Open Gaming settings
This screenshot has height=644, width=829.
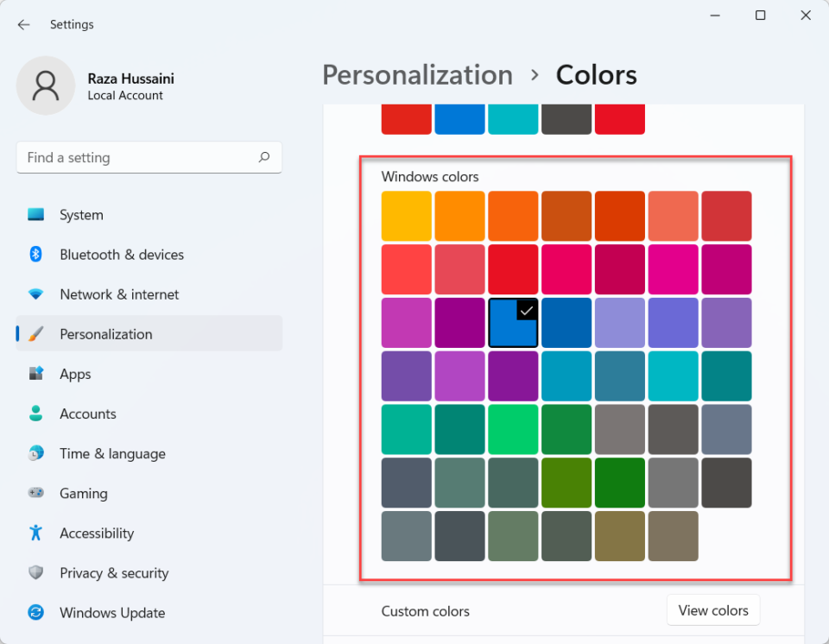pos(82,493)
